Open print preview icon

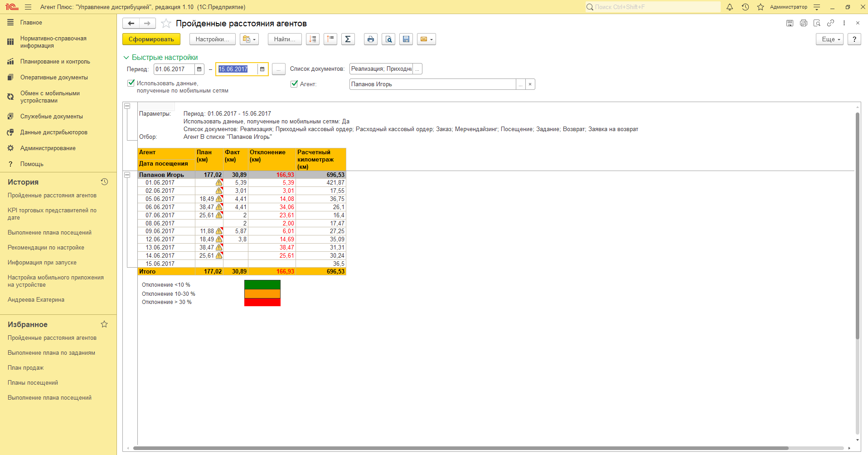point(388,39)
